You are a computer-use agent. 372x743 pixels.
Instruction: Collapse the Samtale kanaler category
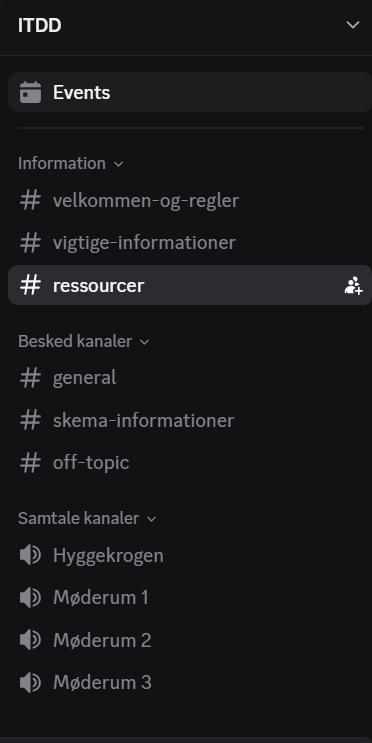(87, 518)
